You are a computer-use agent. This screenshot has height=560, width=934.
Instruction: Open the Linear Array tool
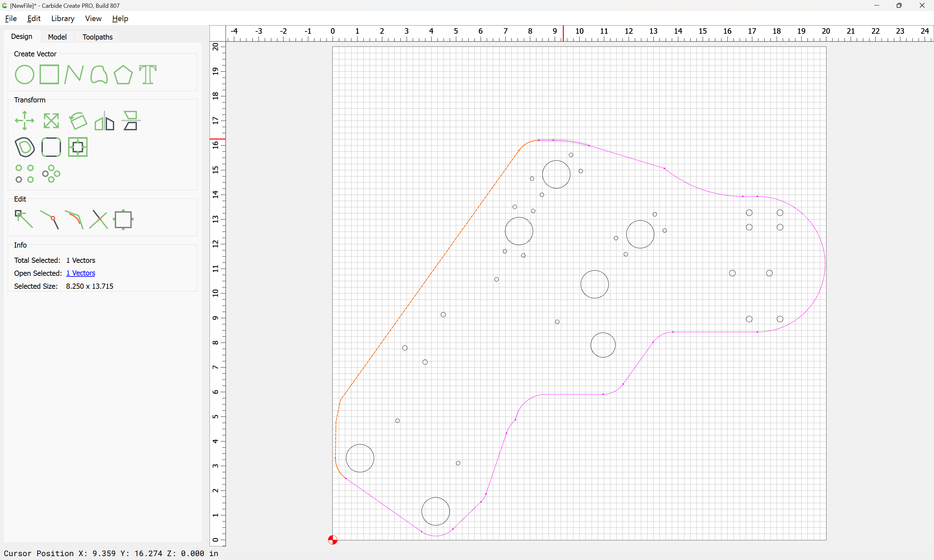[x=25, y=174]
